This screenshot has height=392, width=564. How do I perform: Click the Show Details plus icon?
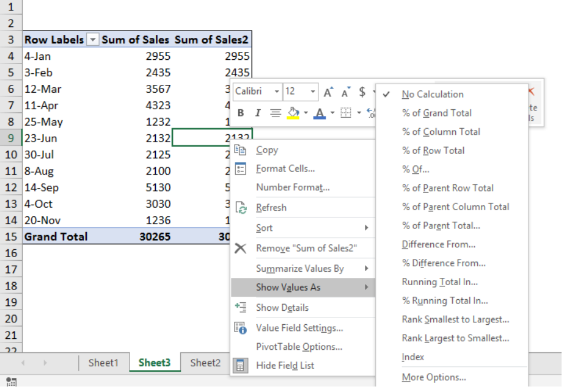click(x=240, y=307)
